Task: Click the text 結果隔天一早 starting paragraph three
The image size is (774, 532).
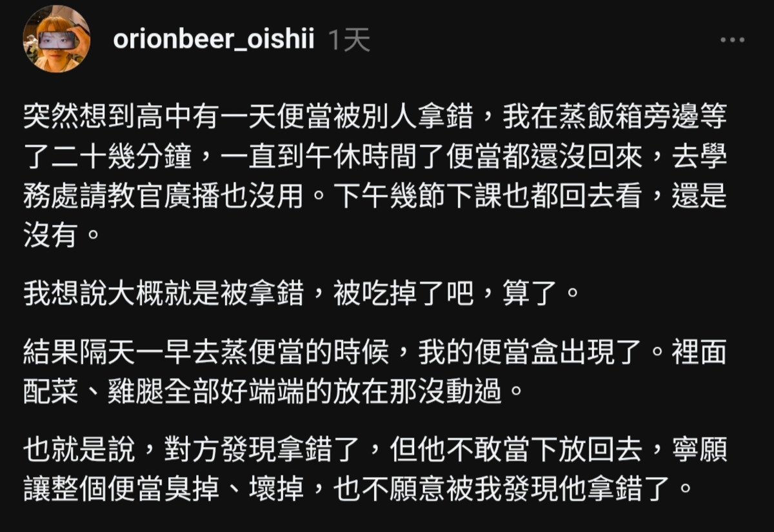Action: [110, 353]
